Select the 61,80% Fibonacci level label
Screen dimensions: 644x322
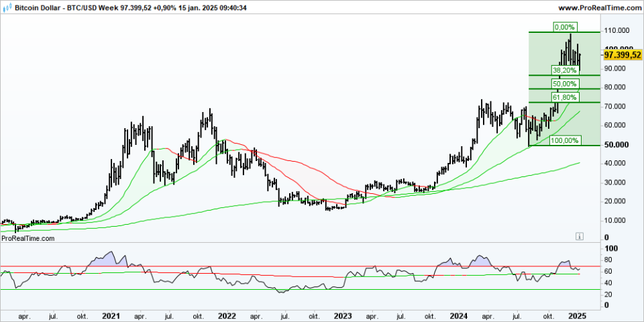(564, 97)
